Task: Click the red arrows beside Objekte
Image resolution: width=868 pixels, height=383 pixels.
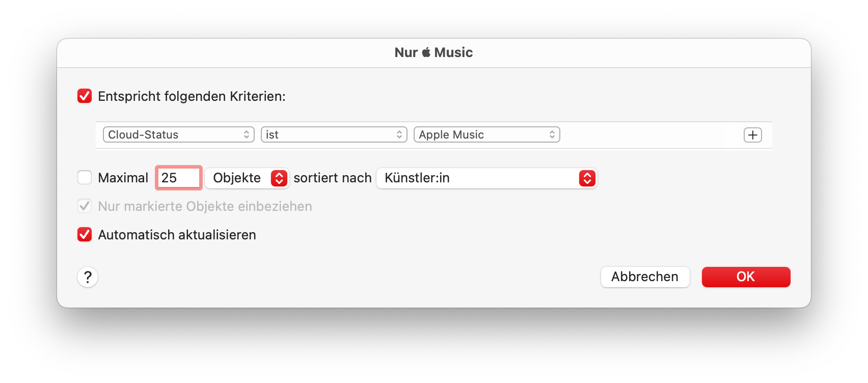Action: 279,178
